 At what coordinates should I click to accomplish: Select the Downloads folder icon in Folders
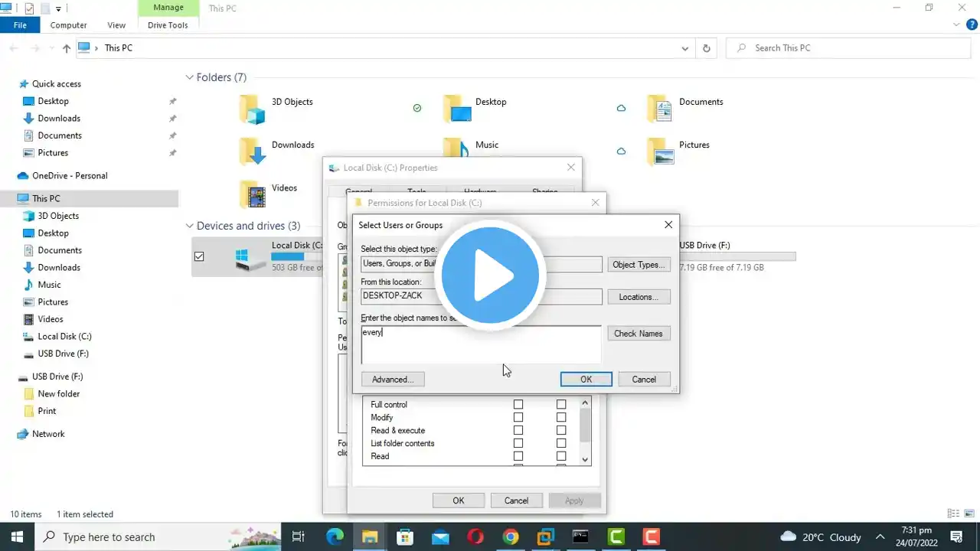252,152
